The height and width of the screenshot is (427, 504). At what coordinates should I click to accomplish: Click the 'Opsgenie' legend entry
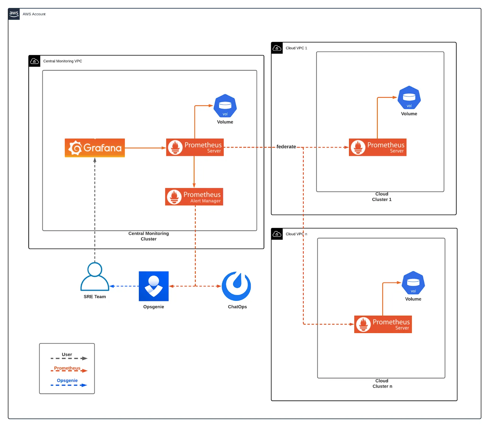tap(69, 383)
